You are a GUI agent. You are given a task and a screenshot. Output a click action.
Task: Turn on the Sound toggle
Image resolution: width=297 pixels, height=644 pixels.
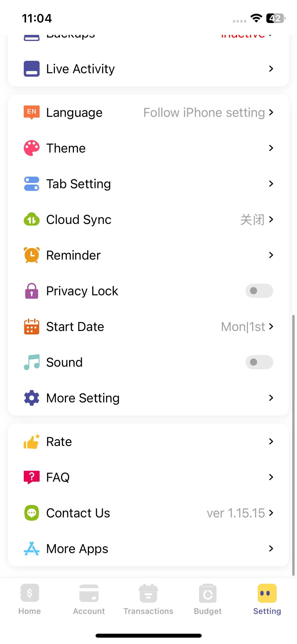pyautogui.click(x=259, y=362)
